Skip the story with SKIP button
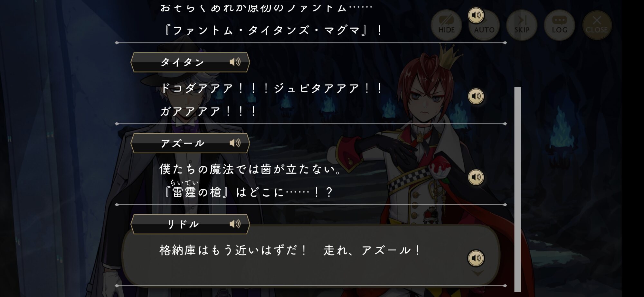The width and height of the screenshot is (644, 297). (x=522, y=25)
